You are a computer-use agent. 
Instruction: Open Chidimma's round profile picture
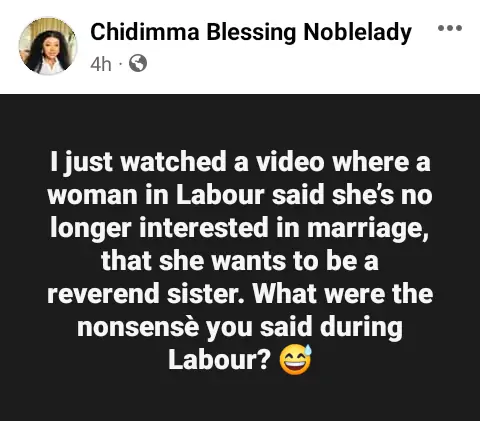pyautogui.click(x=47, y=46)
